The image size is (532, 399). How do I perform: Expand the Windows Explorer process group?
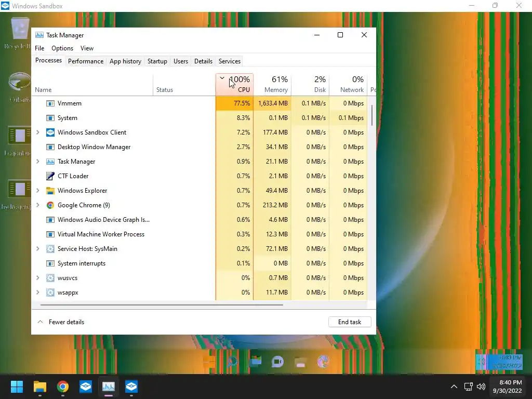click(x=37, y=191)
